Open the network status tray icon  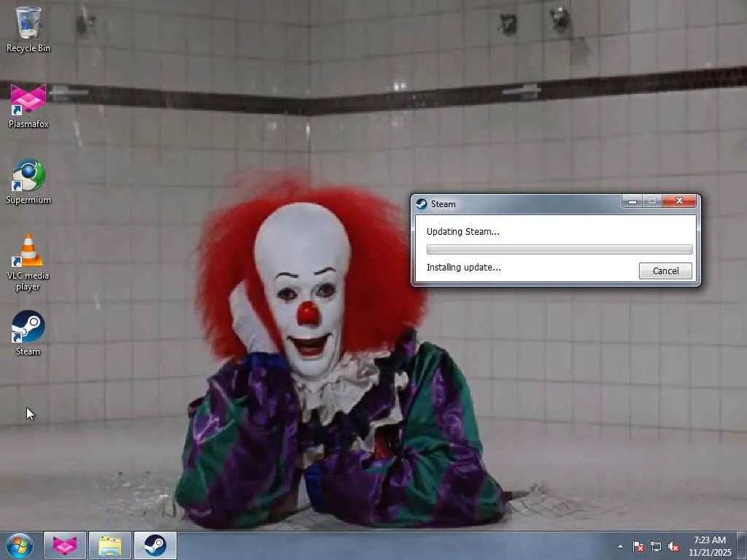click(656, 547)
